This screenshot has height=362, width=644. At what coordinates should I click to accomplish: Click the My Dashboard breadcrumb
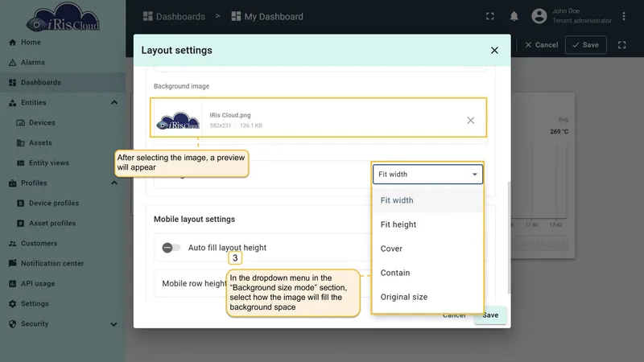[267, 16]
